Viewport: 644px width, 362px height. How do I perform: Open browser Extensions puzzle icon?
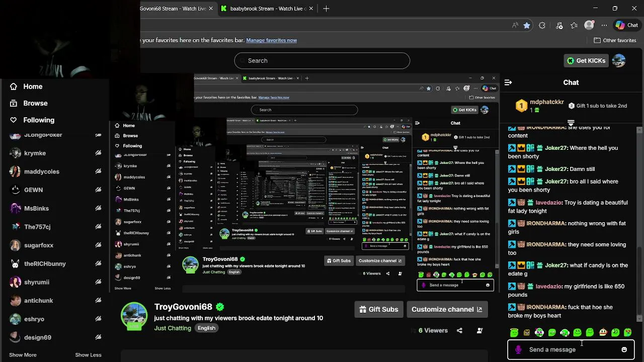point(542,25)
